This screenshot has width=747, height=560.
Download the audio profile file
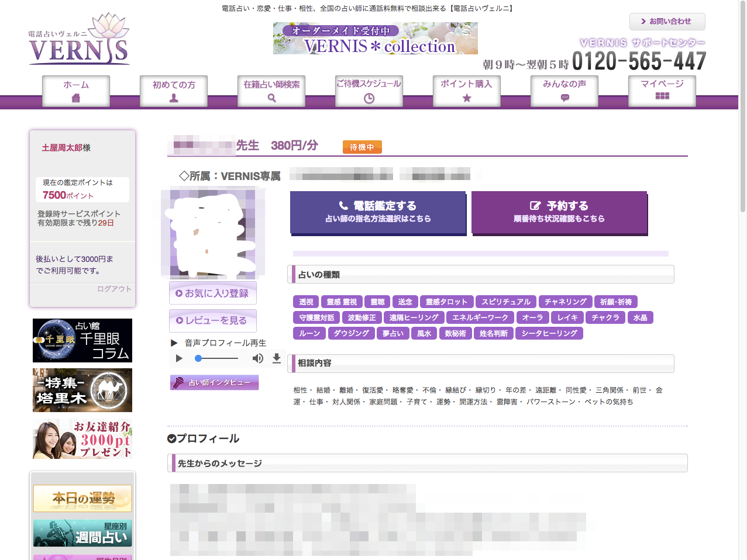point(277,358)
